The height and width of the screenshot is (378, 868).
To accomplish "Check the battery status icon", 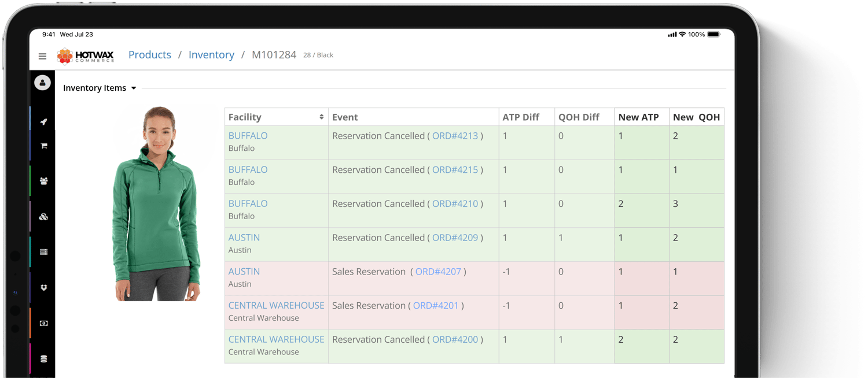I will 714,35.
